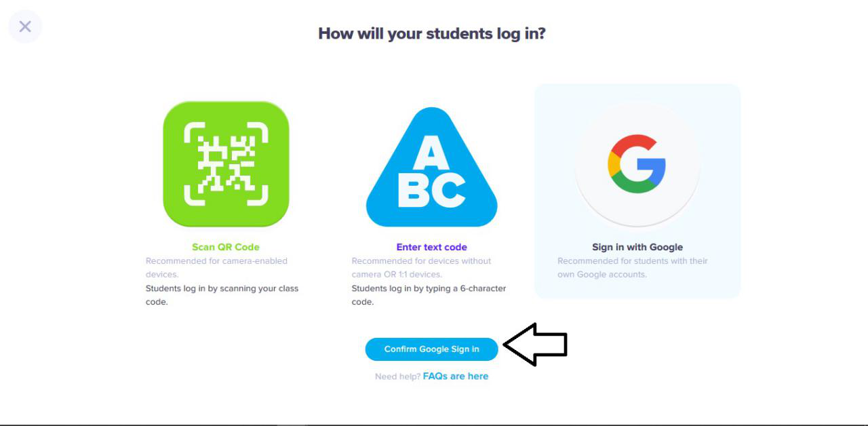Click the 'How will your students log in?' heading
Image resolution: width=868 pixels, height=426 pixels.
[432, 33]
